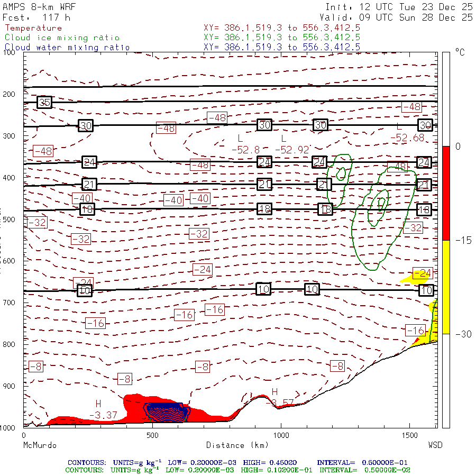Click the yellow segment of the temperature colorbar

coord(446,287)
